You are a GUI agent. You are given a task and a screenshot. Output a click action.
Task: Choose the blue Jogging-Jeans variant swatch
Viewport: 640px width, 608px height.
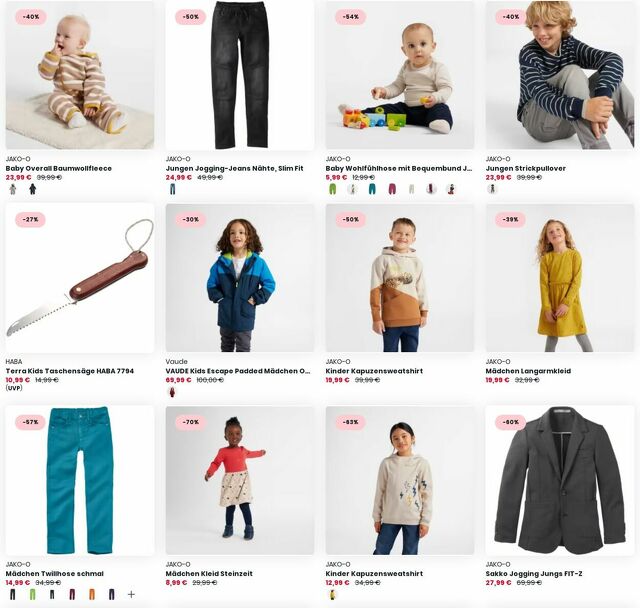click(172, 189)
